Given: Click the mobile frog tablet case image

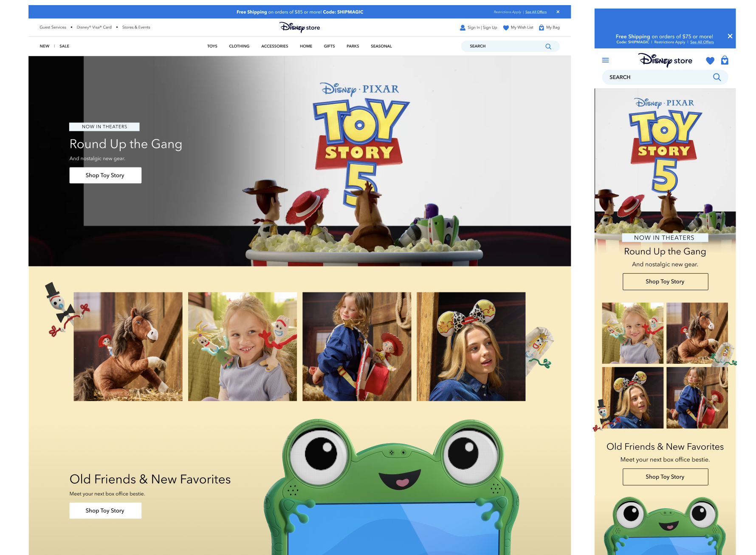Looking at the screenshot, I should click(x=665, y=526).
